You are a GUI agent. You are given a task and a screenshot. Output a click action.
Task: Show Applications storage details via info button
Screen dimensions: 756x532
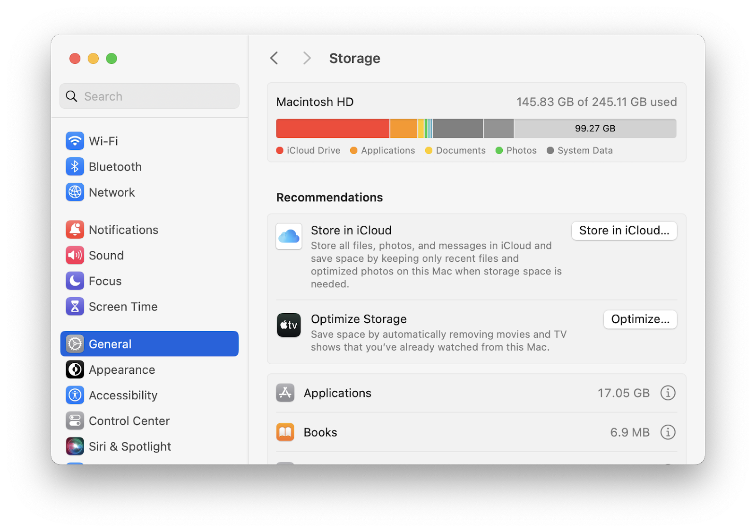[x=668, y=393]
